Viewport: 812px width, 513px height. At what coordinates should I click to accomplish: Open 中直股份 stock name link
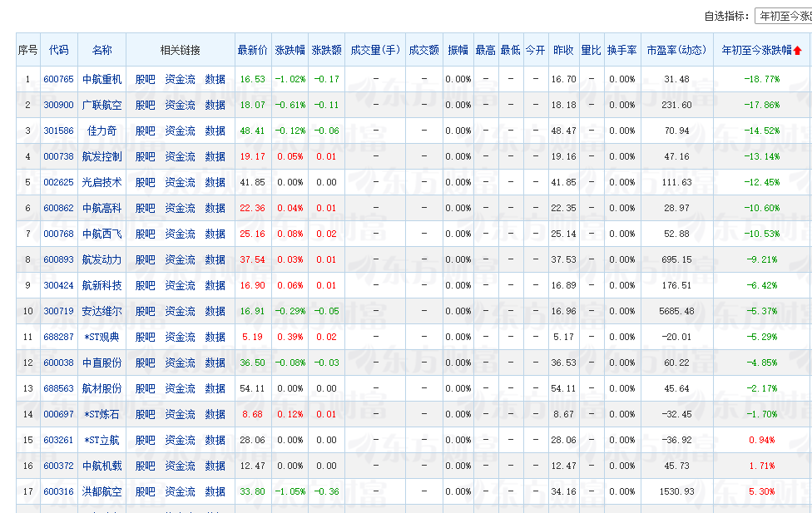[102, 363]
